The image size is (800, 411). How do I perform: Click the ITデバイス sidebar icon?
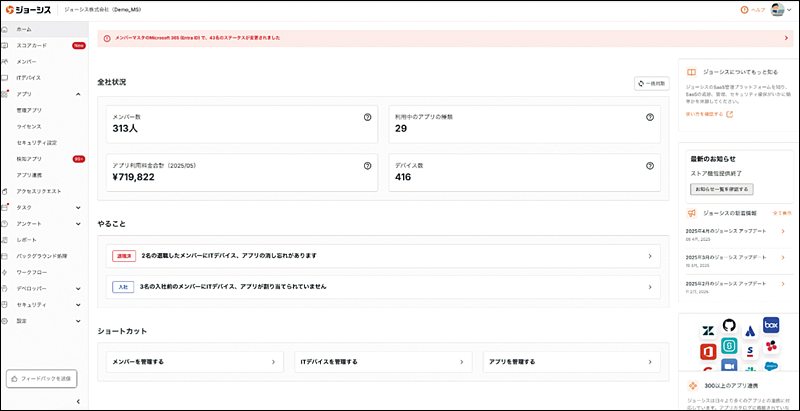[7, 77]
